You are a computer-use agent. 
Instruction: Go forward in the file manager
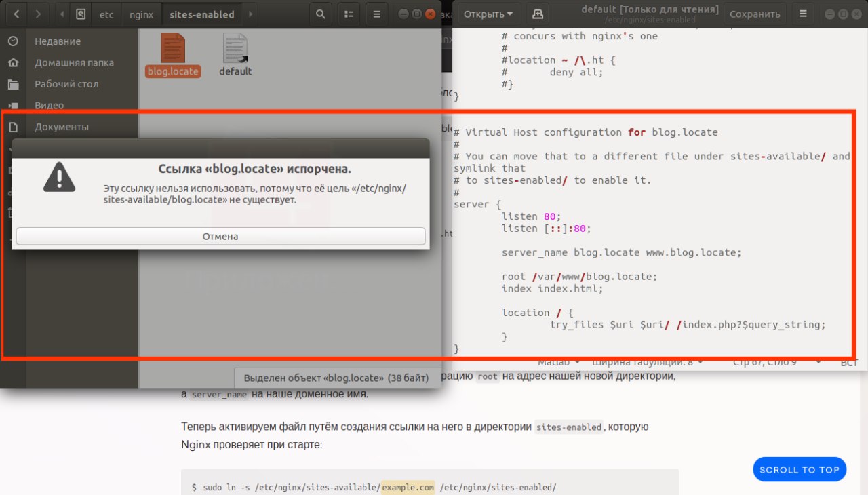click(38, 14)
